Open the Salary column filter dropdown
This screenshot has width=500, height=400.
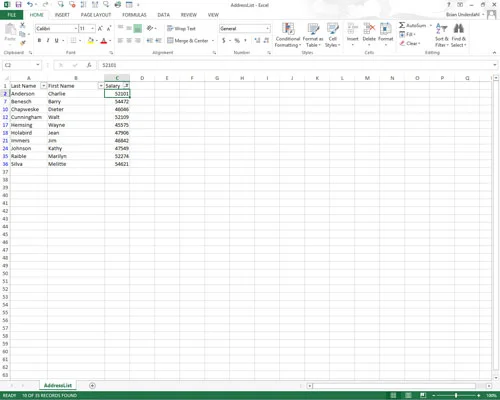[126, 86]
